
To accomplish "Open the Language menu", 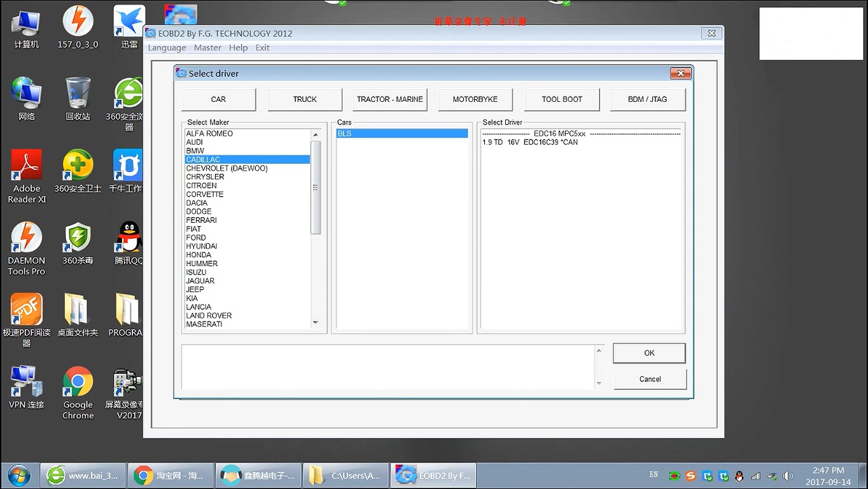I will (x=167, y=48).
